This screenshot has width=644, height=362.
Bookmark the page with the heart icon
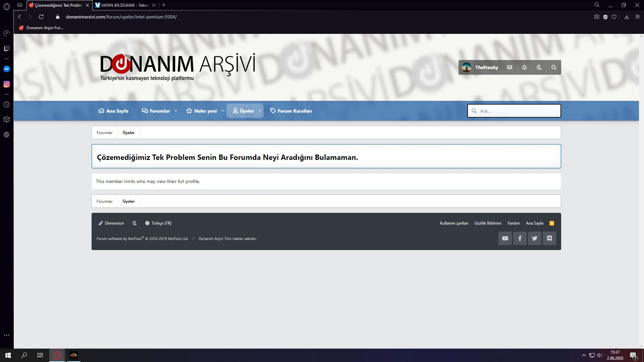pyautogui.click(x=614, y=17)
